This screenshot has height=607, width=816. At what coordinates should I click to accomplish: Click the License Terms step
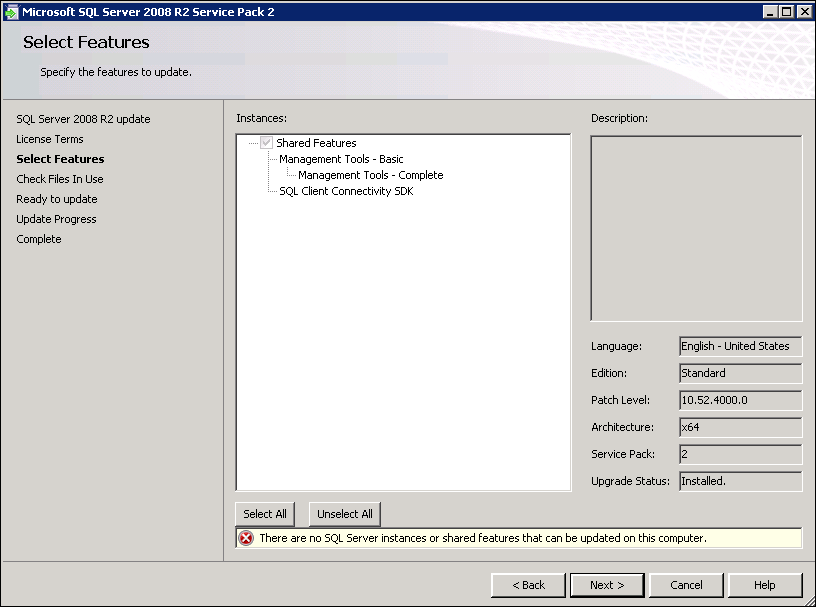[x=49, y=139]
